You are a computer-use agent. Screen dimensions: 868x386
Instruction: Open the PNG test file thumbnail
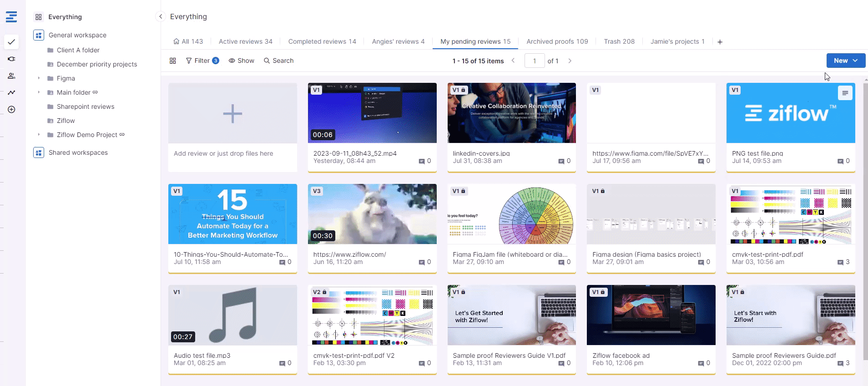coord(791,113)
